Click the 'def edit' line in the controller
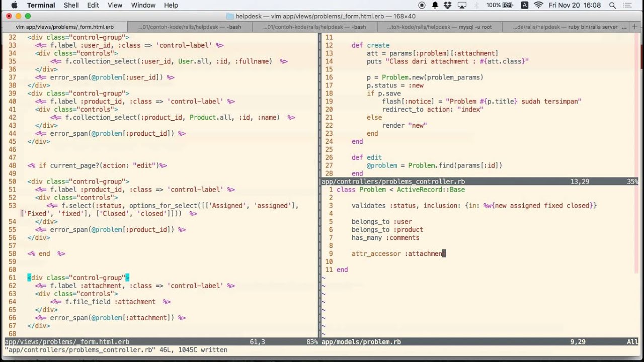The height and width of the screenshot is (362, 644). click(x=367, y=157)
